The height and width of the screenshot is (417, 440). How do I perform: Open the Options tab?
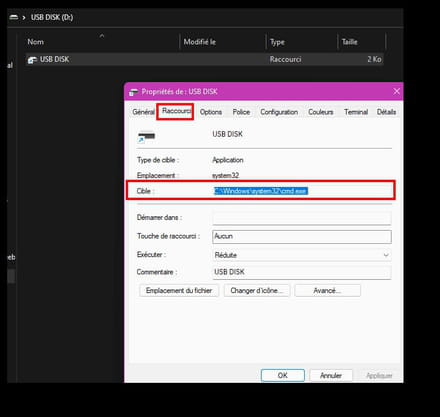click(211, 112)
